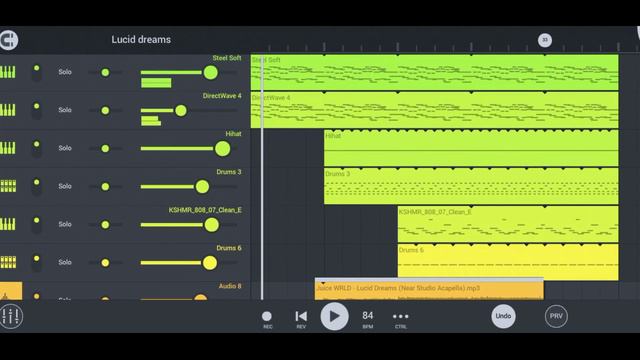This screenshot has width=640, height=360.
Task: Toggle mute on the DirectWave 4 track
Action: (37, 110)
